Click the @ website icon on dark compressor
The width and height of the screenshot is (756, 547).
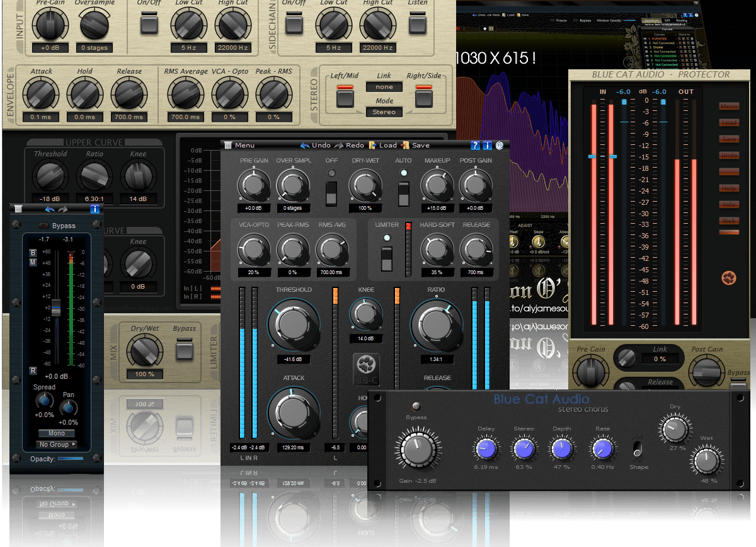coord(499,145)
